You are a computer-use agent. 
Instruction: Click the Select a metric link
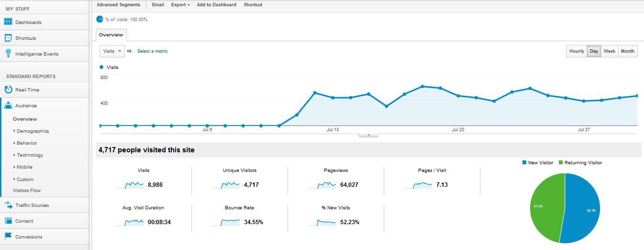(x=152, y=51)
